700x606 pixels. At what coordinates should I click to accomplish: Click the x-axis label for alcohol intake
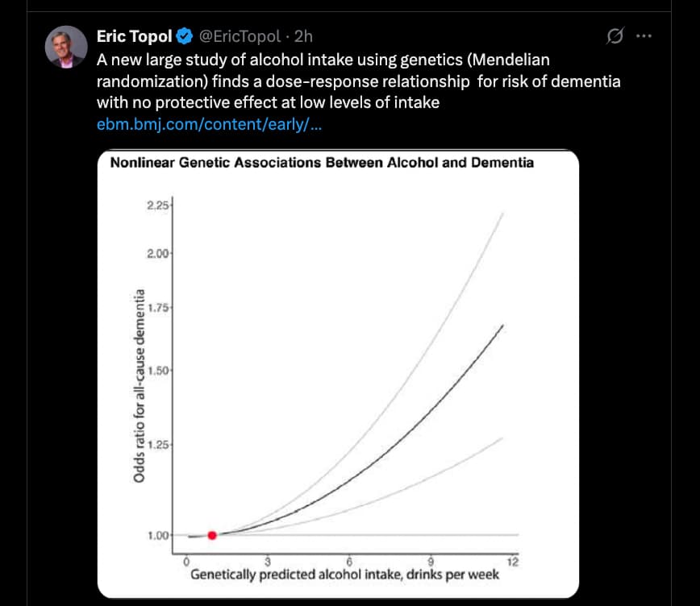point(344,575)
